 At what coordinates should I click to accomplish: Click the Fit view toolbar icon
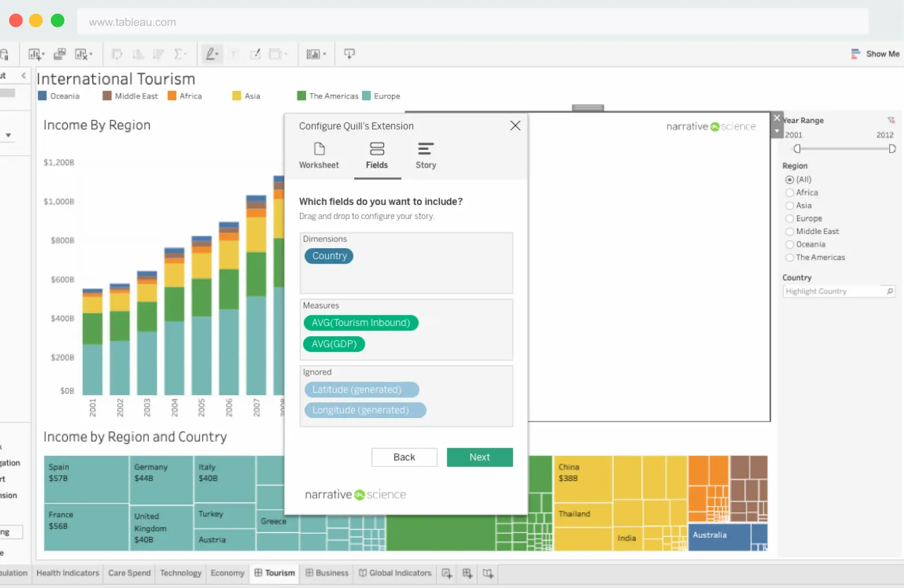(x=276, y=54)
